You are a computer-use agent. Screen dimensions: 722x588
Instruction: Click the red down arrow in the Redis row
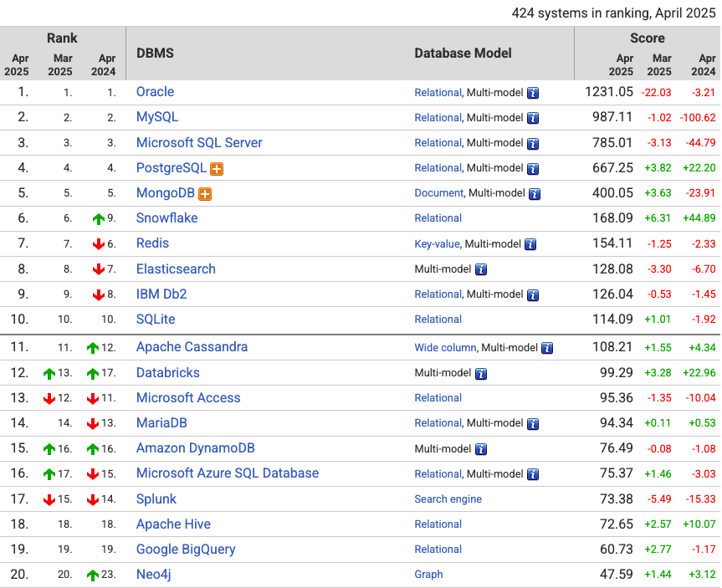(99, 243)
